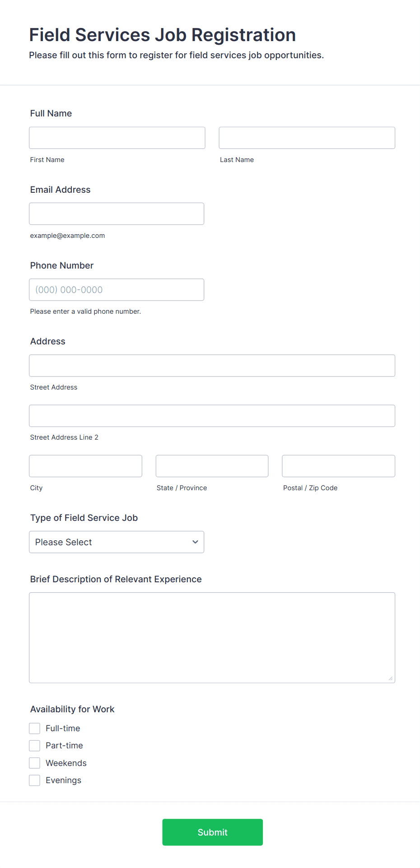Image resolution: width=420 pixels, height=868 pixels.
Task: Check the Full-time availability checkbox
Action: (x=35, y=728)
